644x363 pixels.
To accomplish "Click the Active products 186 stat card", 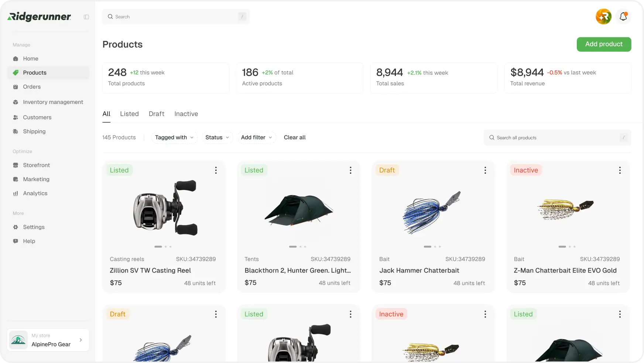I will [x=299, y=78].
